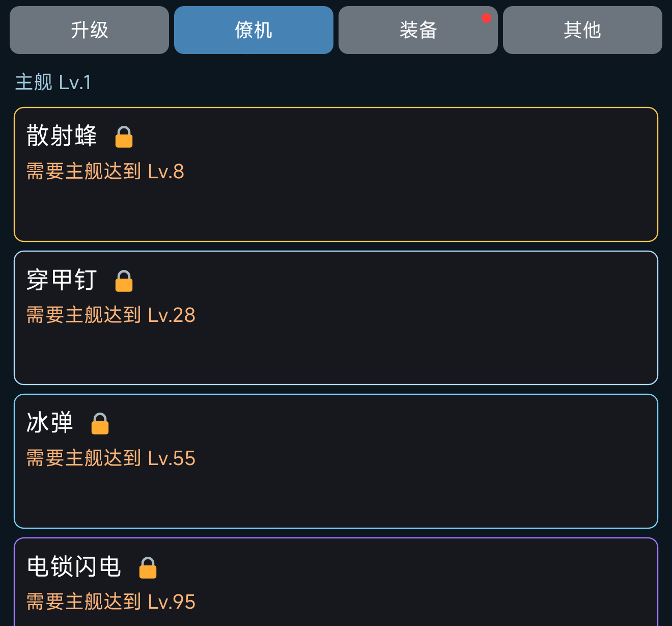The width and height of the screenshot is (672, 626).
Task: Click the lock icon beside 电锁闪电
Action: coord(148,568)
